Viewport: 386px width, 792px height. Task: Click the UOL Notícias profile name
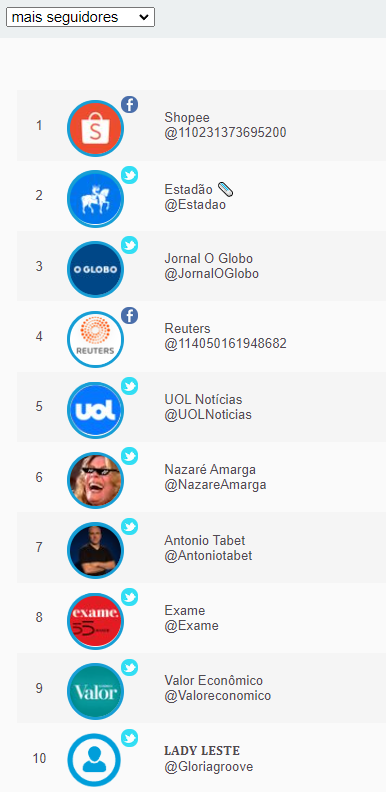pyautogui.click(x=203, y=400)
